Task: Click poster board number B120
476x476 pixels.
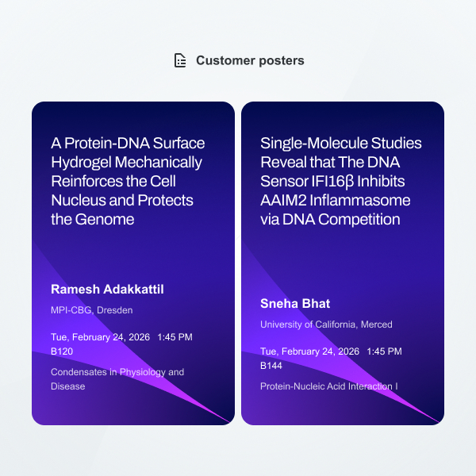Action: tap(62, 351)
